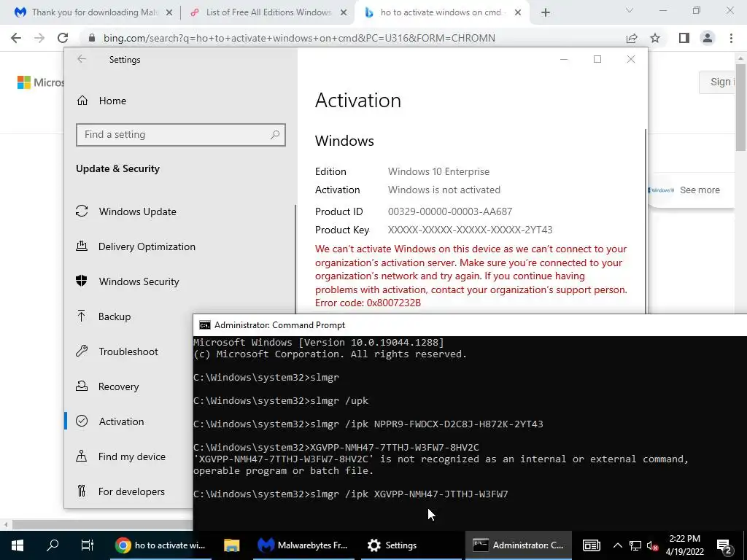This screenshot has width=747, height=560.
Task: Click the line containing NPPR9-FWDCX key
Action: [368, 424]
